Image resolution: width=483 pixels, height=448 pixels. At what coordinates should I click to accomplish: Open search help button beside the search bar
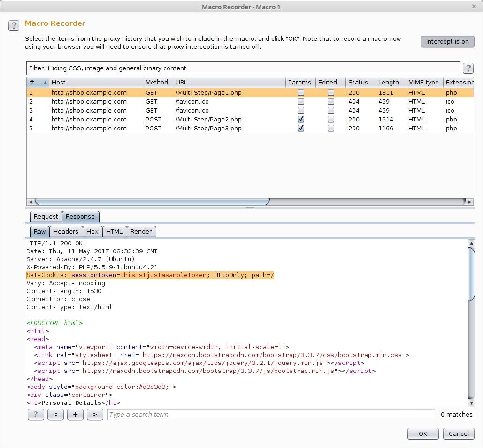[36, 414]
